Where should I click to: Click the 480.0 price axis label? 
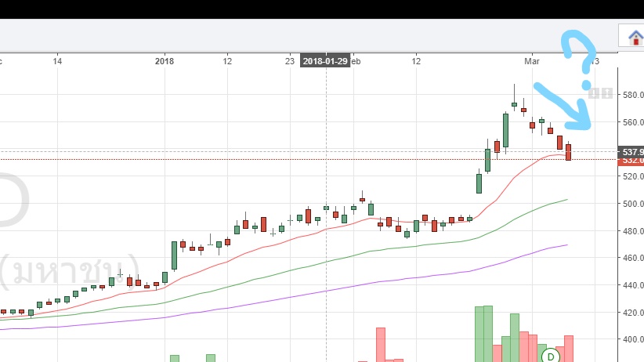point(632,231)
